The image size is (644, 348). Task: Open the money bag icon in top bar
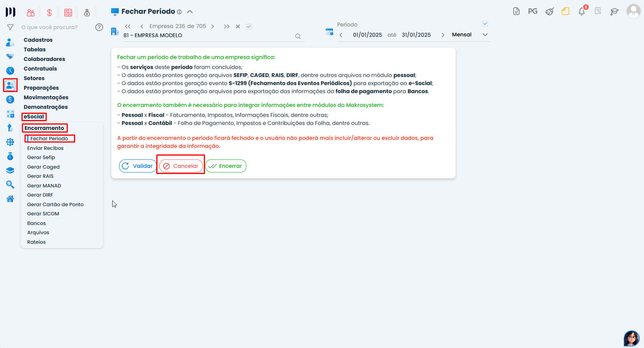tap(87, 13)
